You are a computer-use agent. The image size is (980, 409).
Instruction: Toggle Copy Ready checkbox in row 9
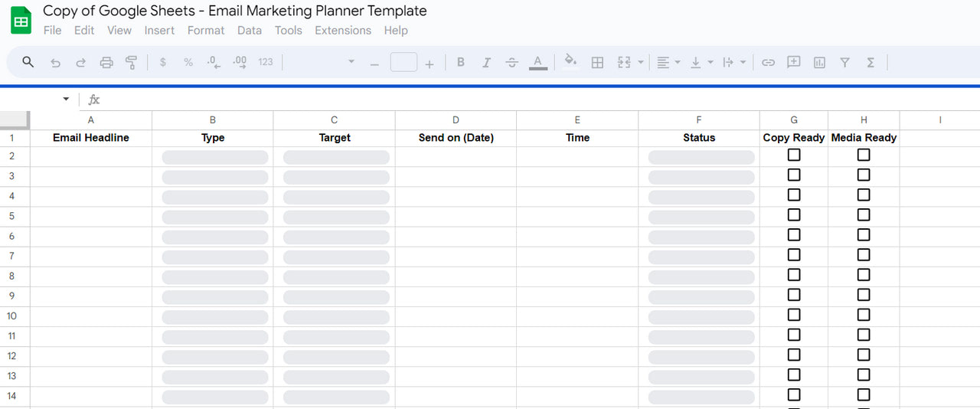[794, 295]
